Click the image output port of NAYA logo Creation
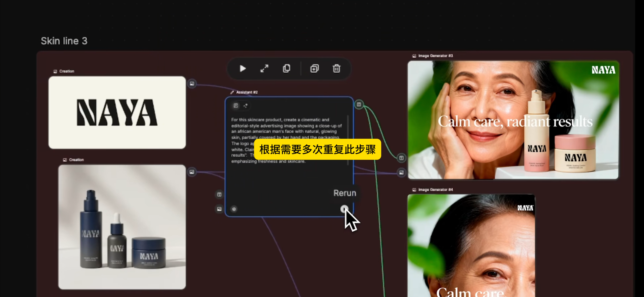Viewport: 644px width, 297px height. [192, 84]
